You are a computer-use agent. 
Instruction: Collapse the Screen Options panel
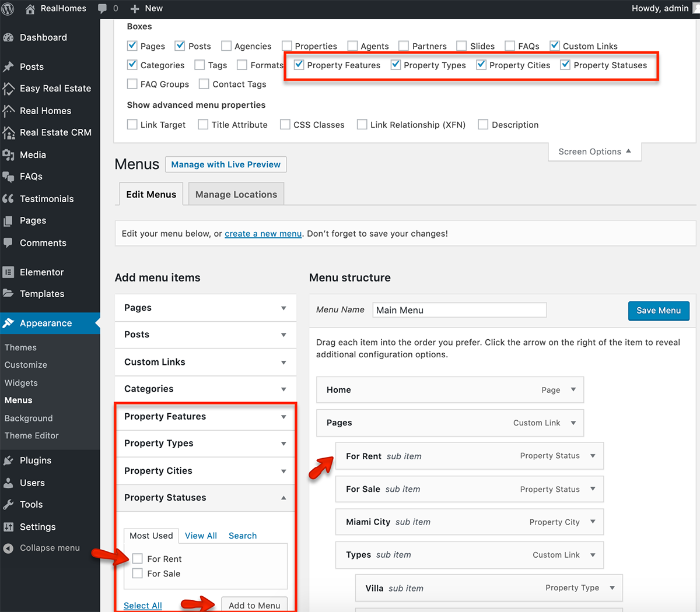click(x=594, y=152)
